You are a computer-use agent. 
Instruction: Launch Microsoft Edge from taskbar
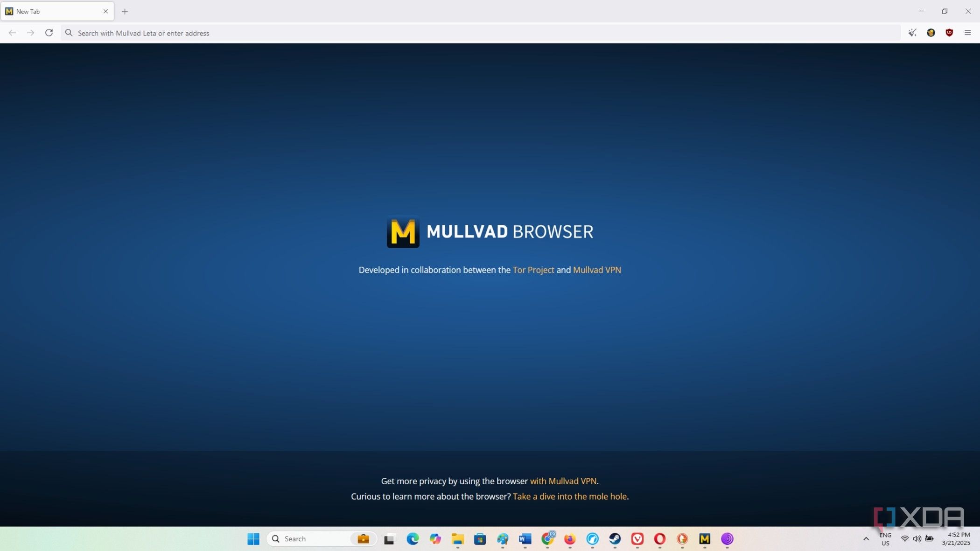point(413,539)
